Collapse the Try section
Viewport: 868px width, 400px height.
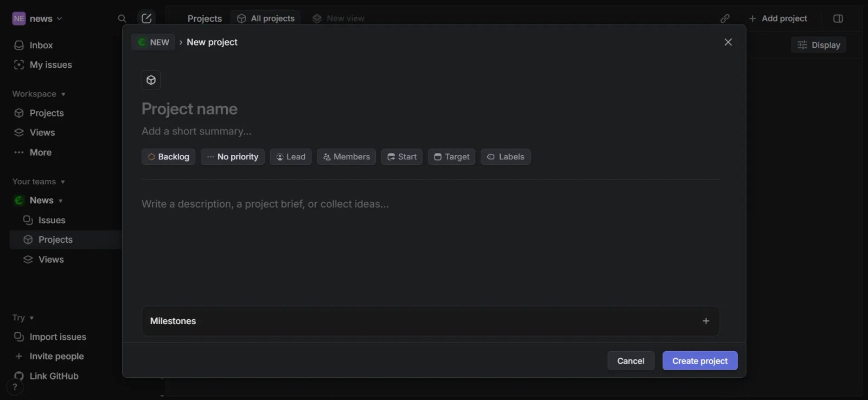(x=23, y=318)
